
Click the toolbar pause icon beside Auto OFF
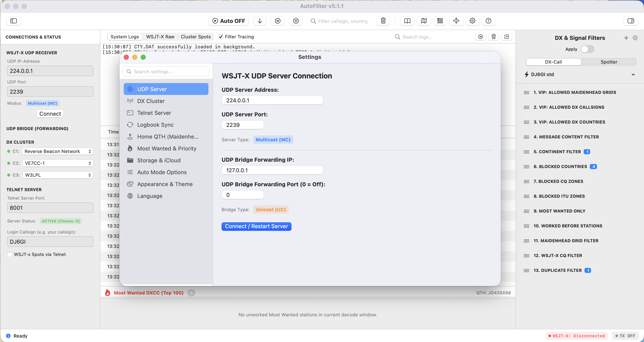[x=278, y=21]
